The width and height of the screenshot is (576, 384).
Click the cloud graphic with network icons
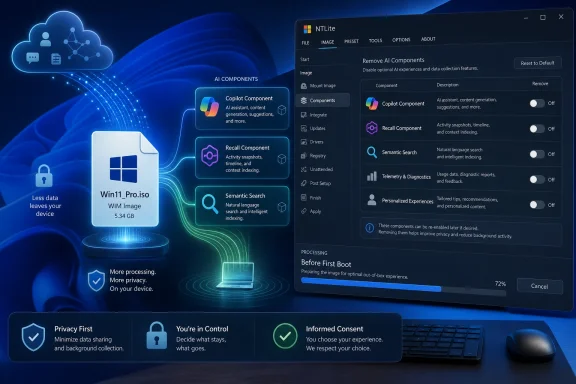[62, 42]
